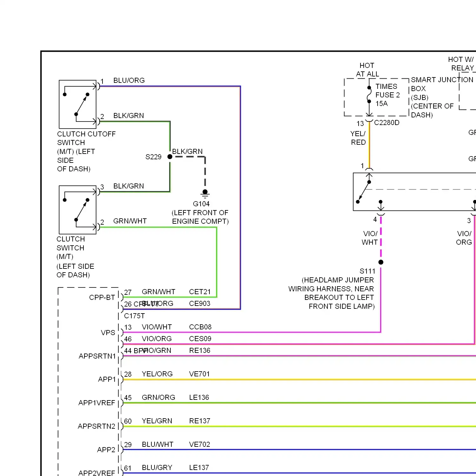Select pin number '46' beside VIO/ORG
This screenshot has width=476, height=476.
click(128, 339)
